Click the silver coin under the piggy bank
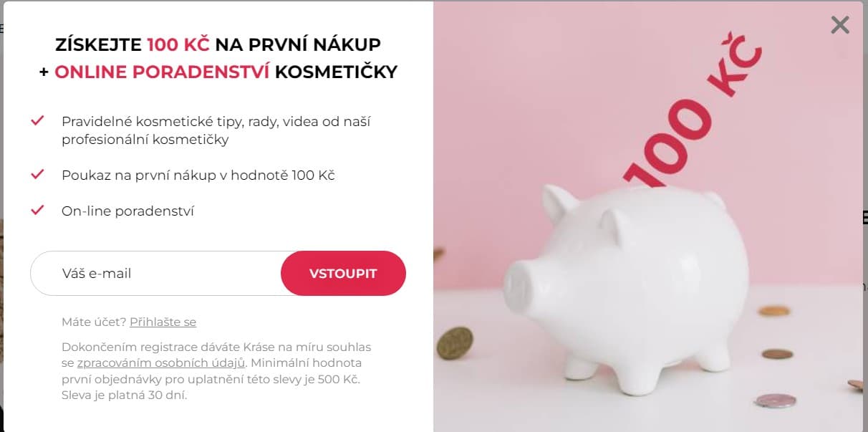Screen dimensions: 868x432 (x=775, y=400)
